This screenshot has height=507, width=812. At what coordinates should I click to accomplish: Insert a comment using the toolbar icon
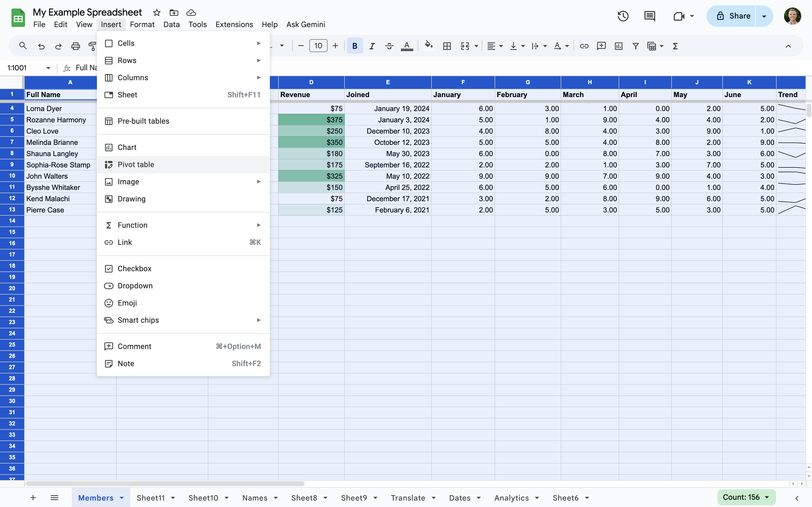click(x=601, y=46)
